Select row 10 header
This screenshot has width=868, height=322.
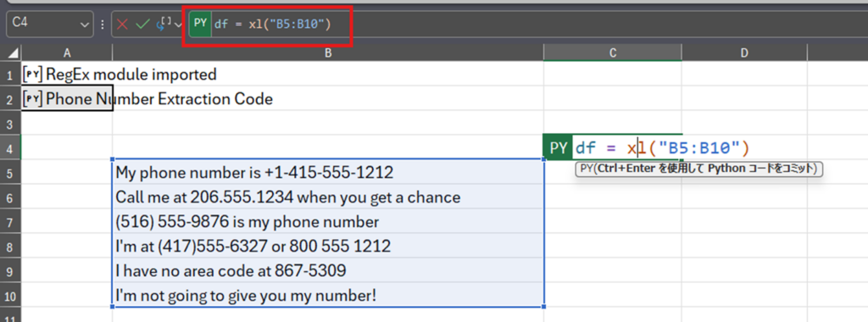[x=10, y=295]
